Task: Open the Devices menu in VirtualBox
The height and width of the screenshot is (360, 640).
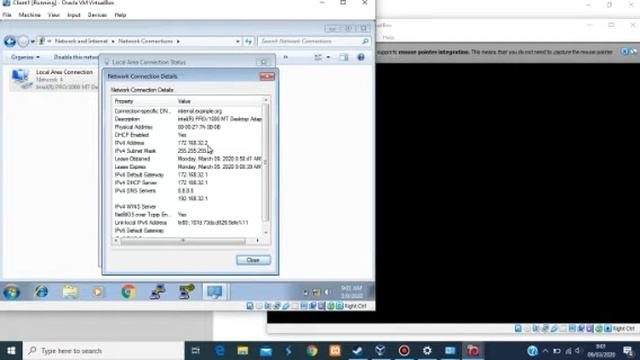Action: pyautogui.click(x=97, y=15)
